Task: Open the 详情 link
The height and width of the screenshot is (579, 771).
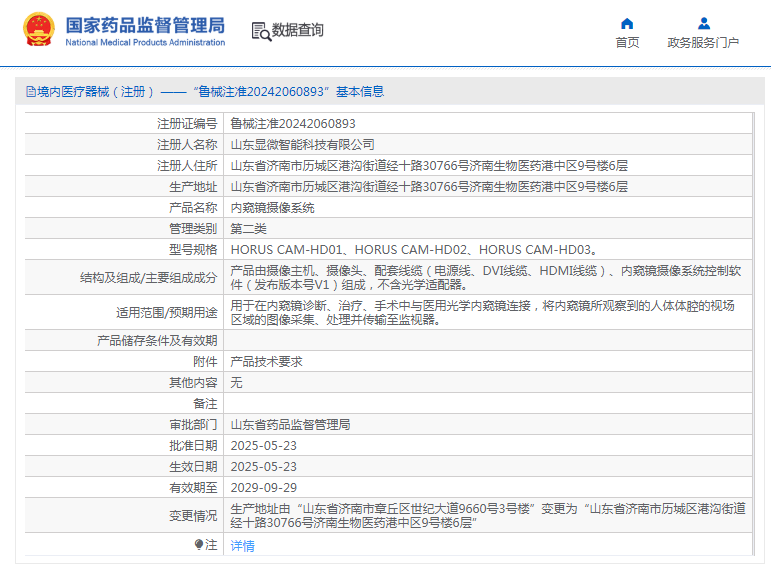Action: tap(243, 546)
